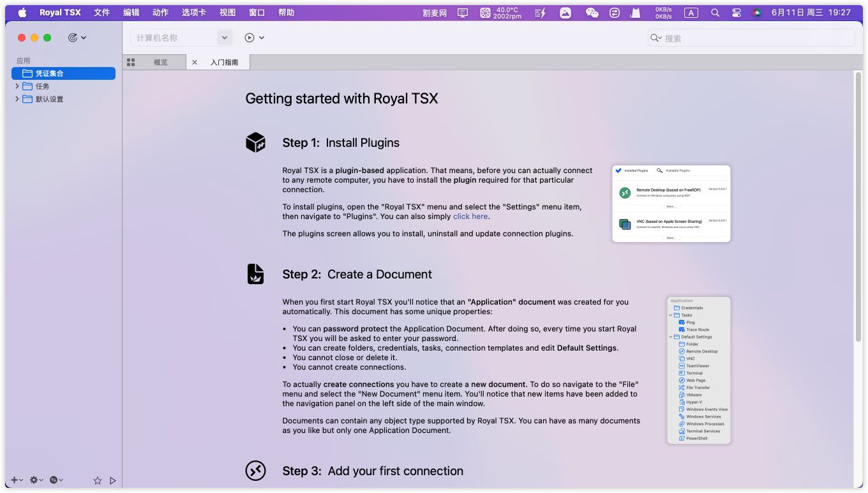Click the 默认设置 folder icon

(x=27, y=99)
